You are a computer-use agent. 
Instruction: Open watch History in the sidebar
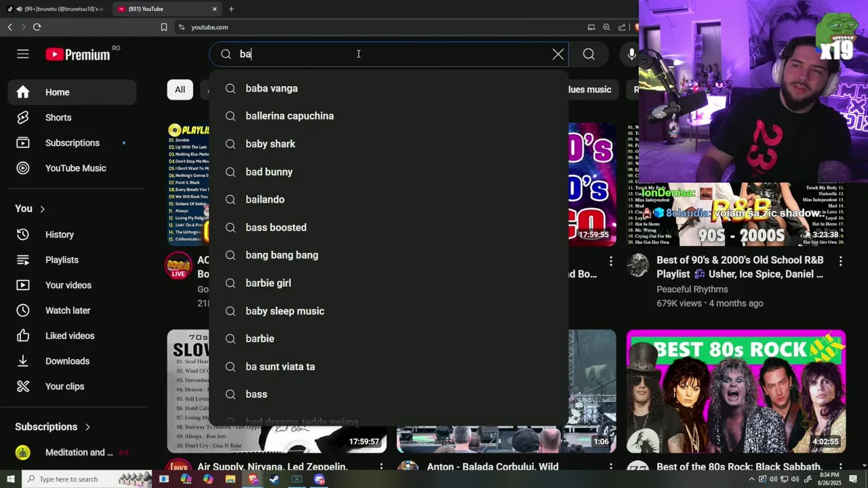coord(72,235)
